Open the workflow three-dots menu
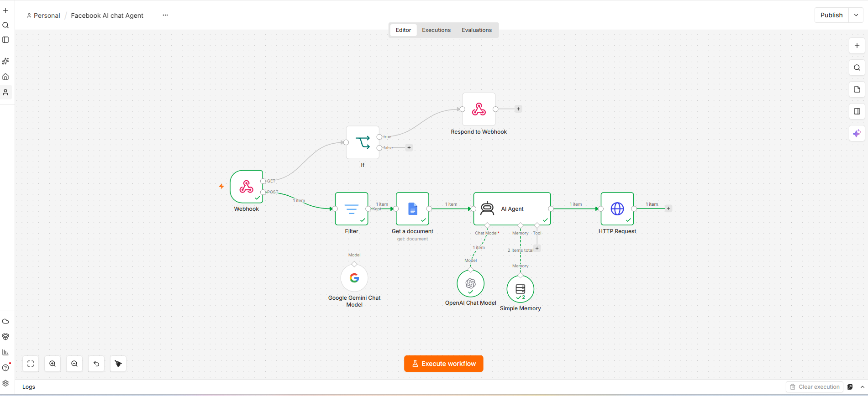Viewport: 868px width, 396px height. click(x=165, y=15)
